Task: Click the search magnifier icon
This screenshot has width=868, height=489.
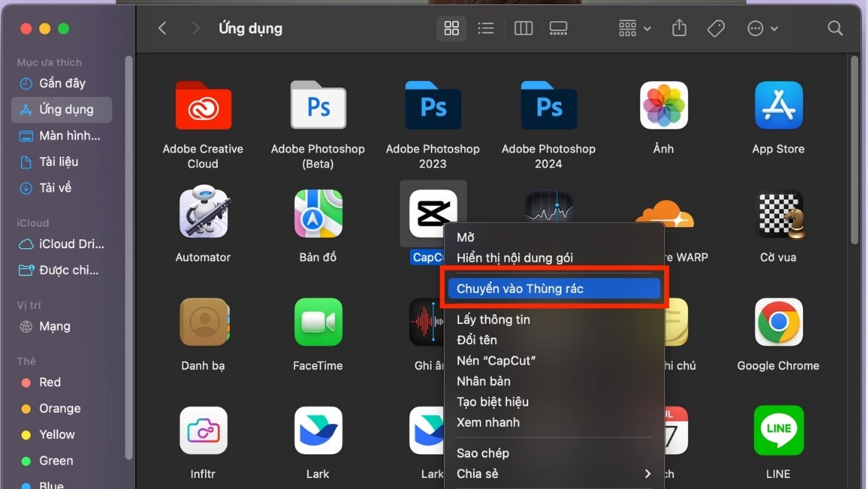Action: pyautogui.click(x=835, y=28)
